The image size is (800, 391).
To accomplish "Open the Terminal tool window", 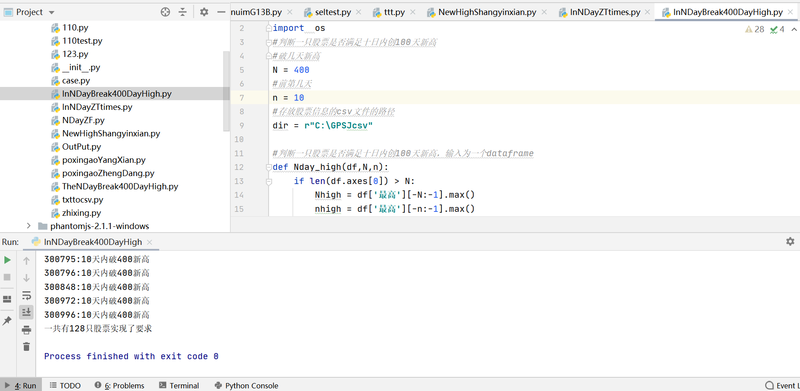I will [179, 385].
